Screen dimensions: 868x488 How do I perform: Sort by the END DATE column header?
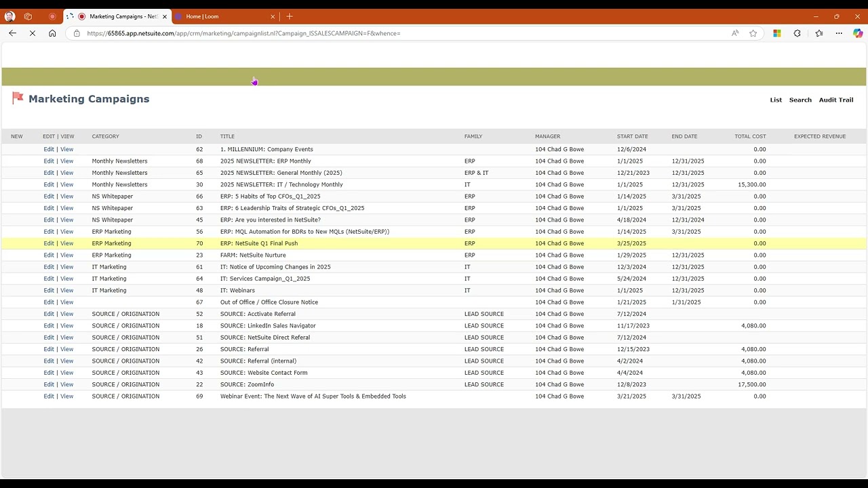684,136
